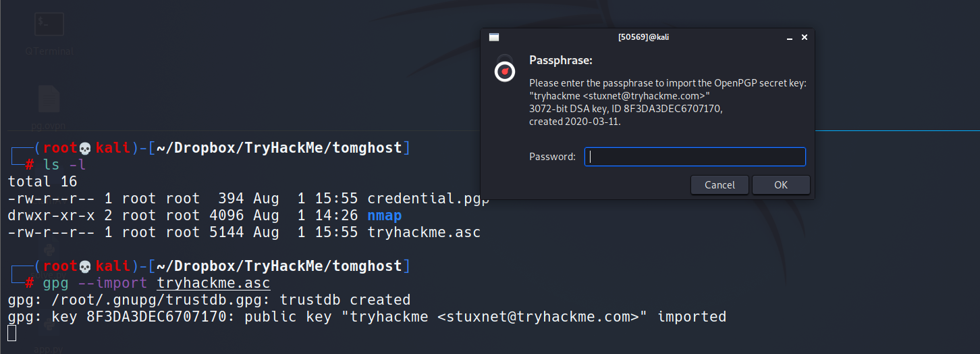Click the "Passphrase:" heading in dialog

click(560, 61)
